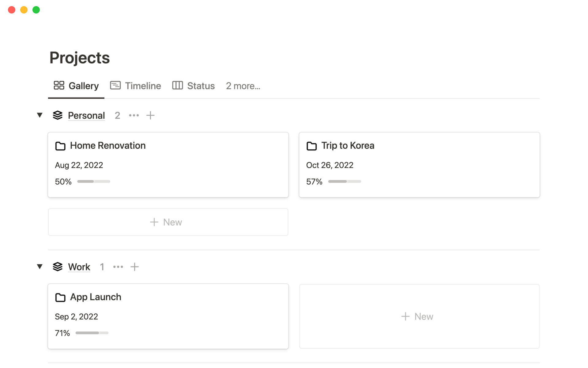
Task: Click the Home Renovation folder icon
Action: tap(60, 146)
